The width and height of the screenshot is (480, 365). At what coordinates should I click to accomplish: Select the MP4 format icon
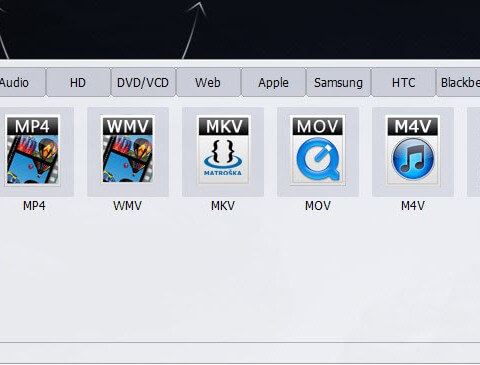click(32, 150)
